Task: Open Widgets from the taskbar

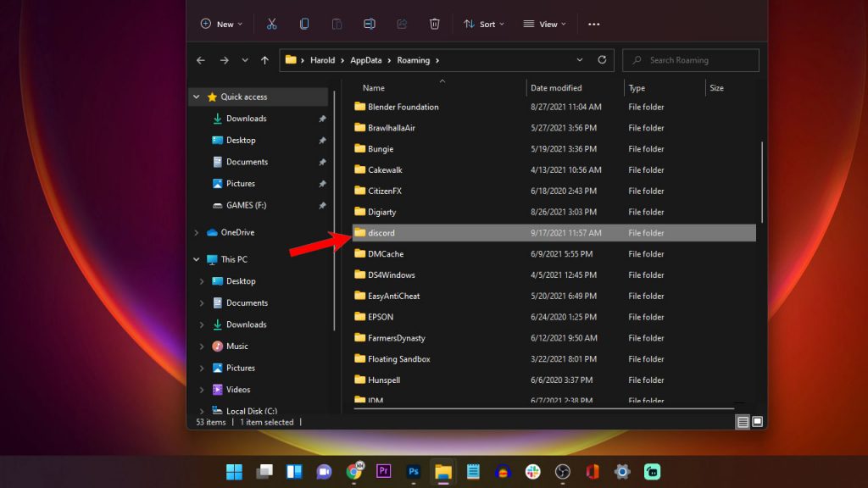Action: point(294,471)
